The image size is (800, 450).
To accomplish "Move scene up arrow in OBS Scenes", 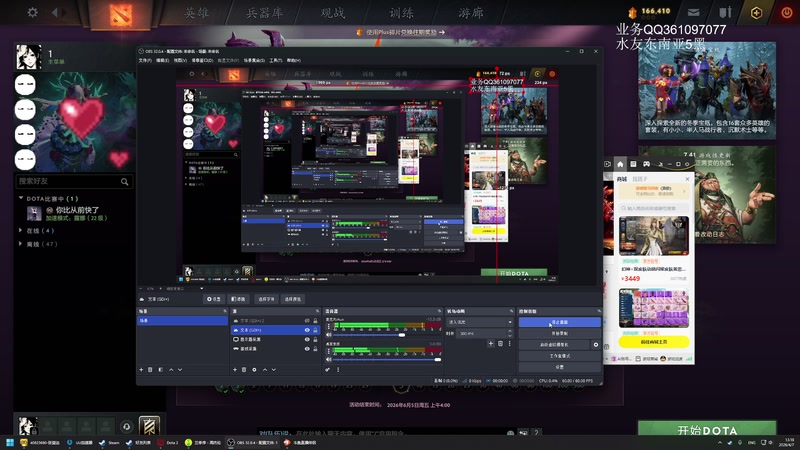I will click(171, 369).
